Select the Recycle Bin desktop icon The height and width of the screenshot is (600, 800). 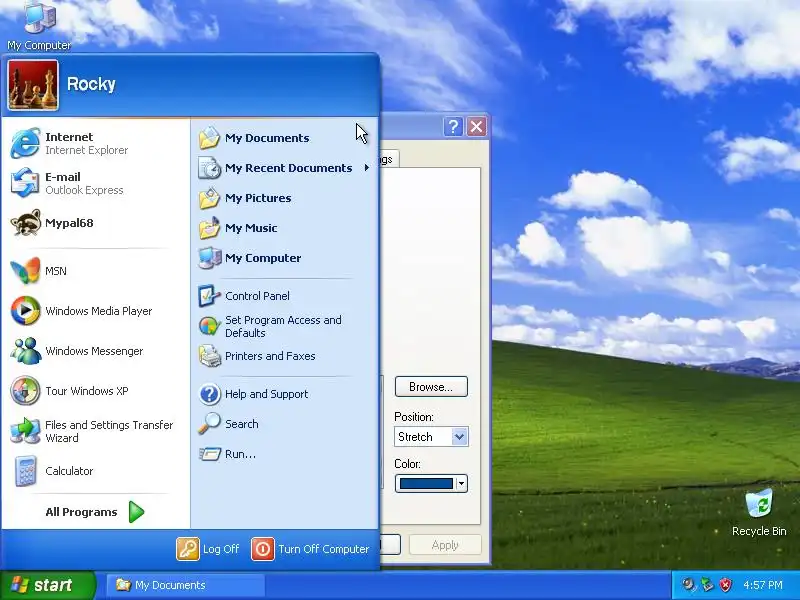[759, 512]
